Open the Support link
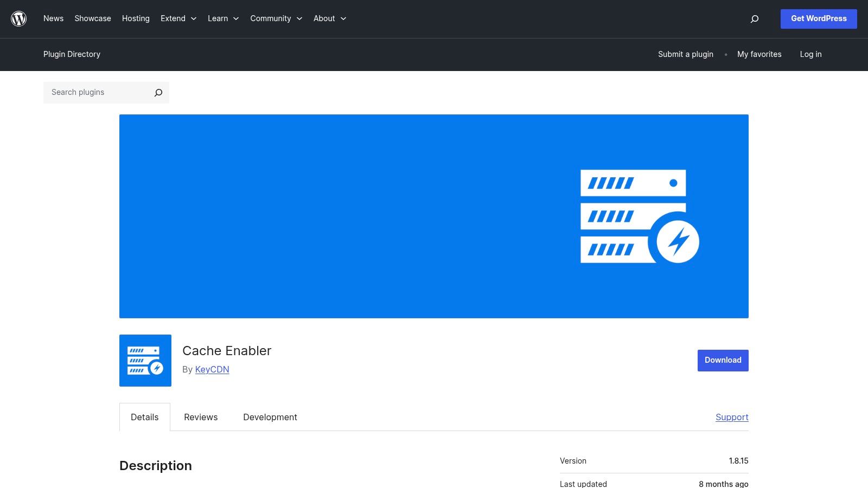 732,417
